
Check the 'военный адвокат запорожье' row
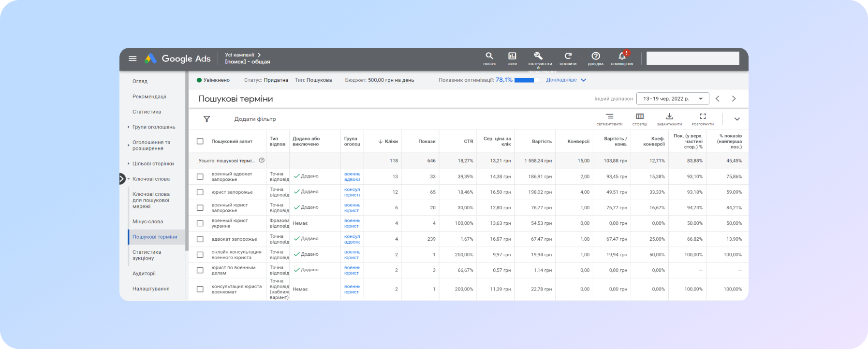tap(200, 176)
